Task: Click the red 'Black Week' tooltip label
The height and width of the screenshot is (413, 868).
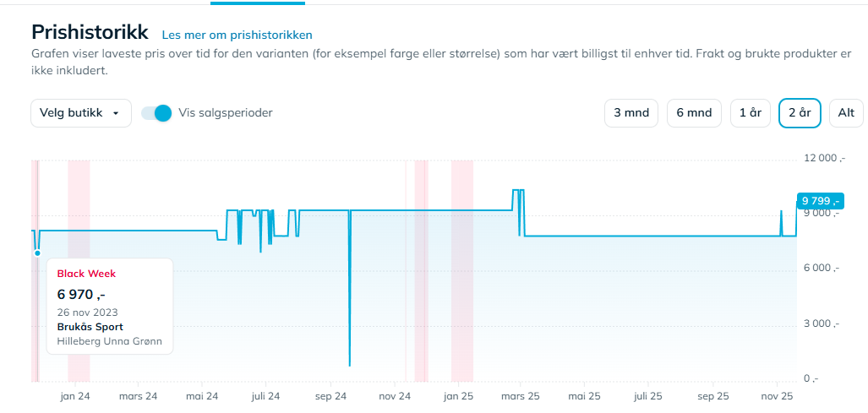Action: click(86, 274)
